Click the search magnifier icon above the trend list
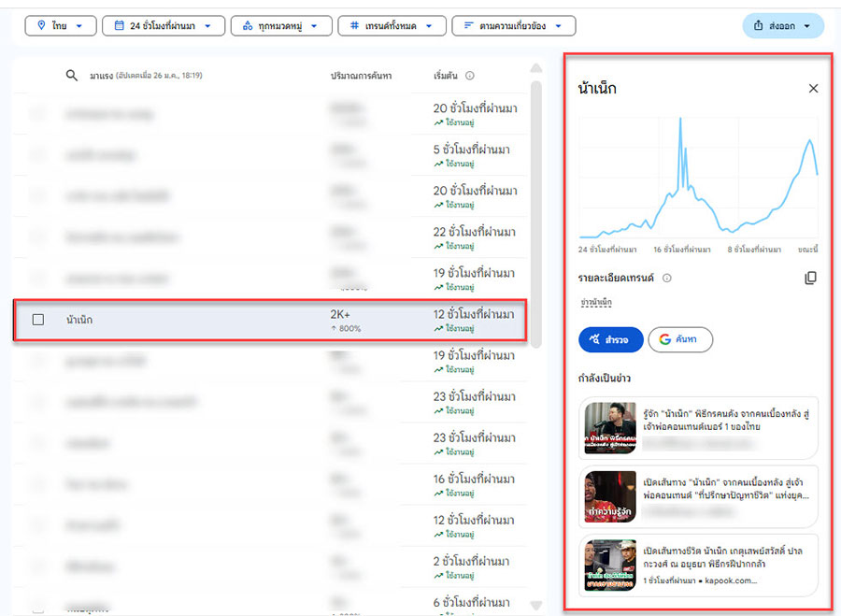The height and width of the screenshot is (616, 841). pos(72,76)
